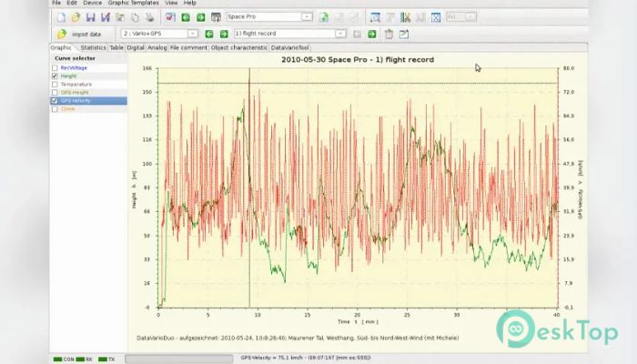The height and width of the screenshot is (364, 637).
Task: Select the Graphic tab
Action: tap(61, 47)
